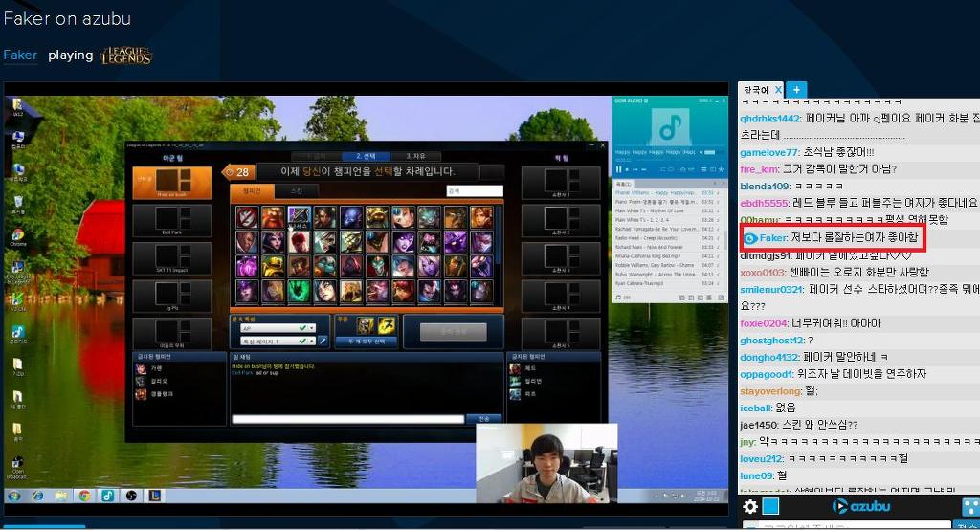Screen dimensions: 980x530
Task: Select the left summoner spell icon
Action: coord(366,325)
